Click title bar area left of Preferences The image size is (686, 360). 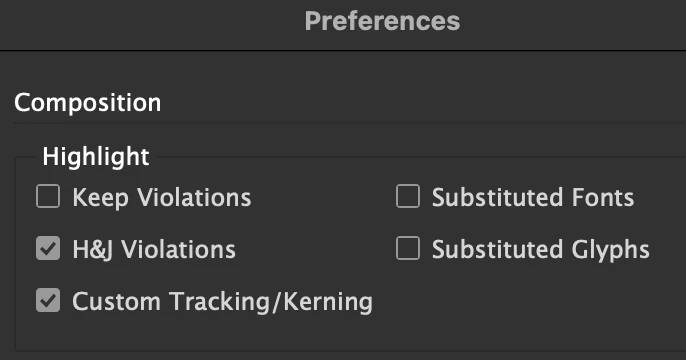(x=149, y=22)
